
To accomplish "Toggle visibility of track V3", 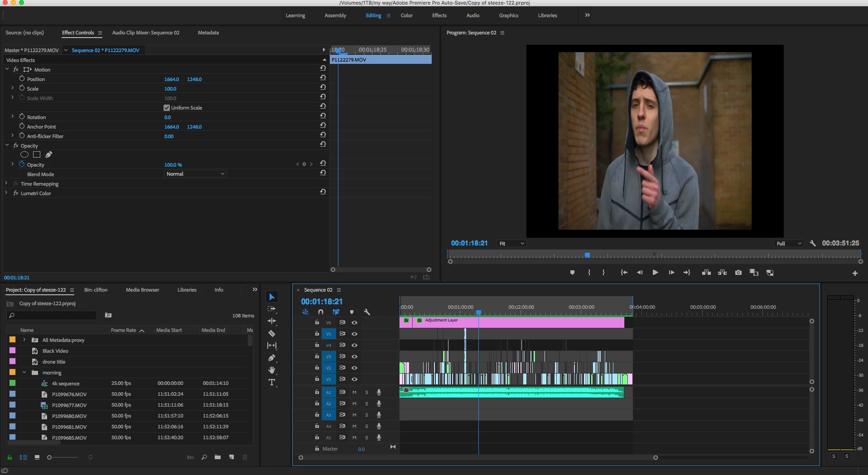I will tap(355, 357).
